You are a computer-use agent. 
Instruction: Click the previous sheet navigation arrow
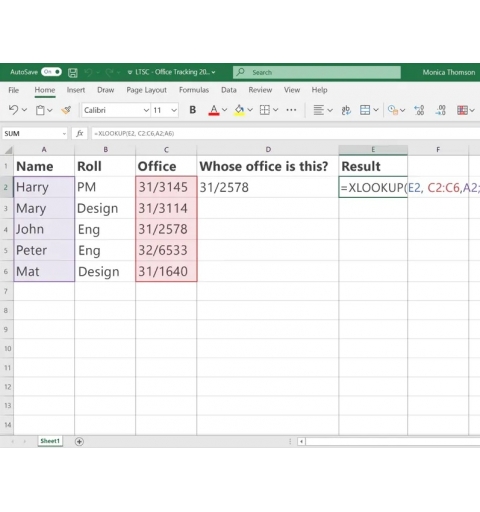click(x=13, y=442)
